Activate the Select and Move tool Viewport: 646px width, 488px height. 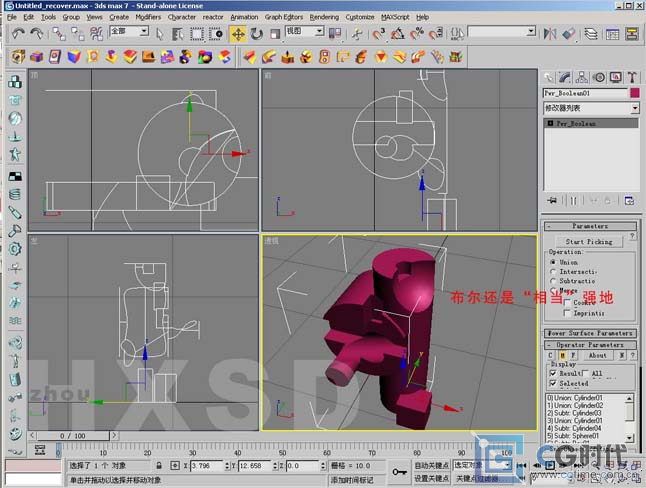point(238,34)
